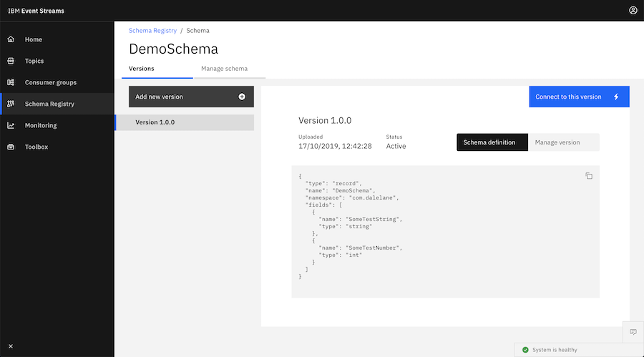Click the Active status value
The height and width of the screenshot is (357, 644).
pyautogui.click(x=396, y=146)
